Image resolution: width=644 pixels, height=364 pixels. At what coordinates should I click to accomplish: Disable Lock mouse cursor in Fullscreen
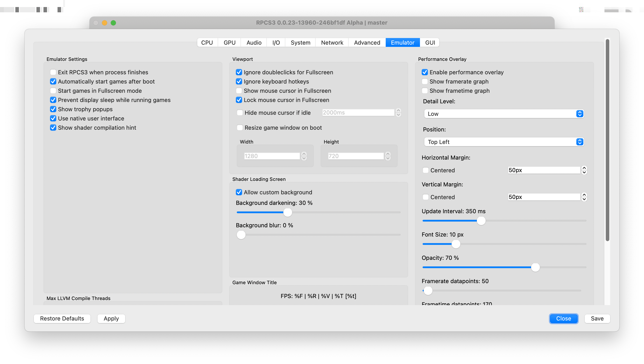click(239, 100)
